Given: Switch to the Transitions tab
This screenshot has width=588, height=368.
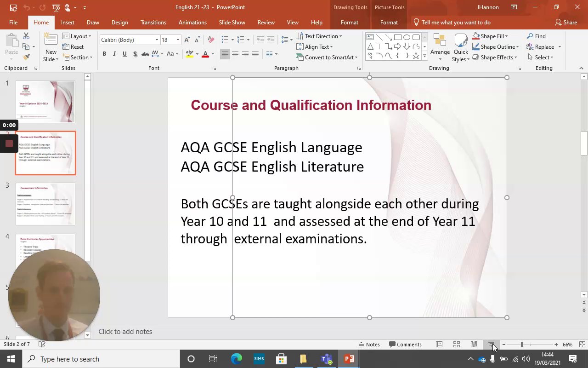Looking at the screenshot, I should click(153, 22).
